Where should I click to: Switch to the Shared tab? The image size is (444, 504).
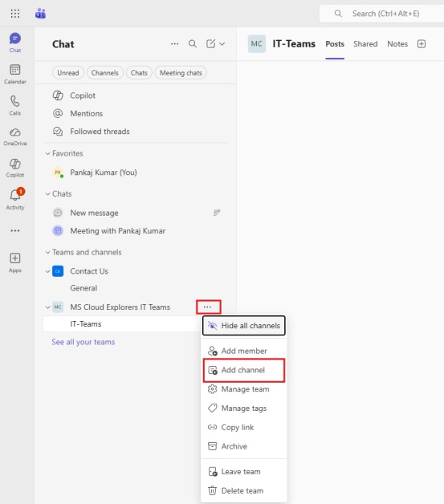pos(365,44)
